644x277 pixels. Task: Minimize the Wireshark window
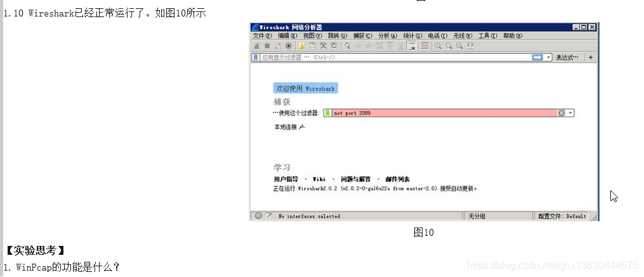point(577,27)
